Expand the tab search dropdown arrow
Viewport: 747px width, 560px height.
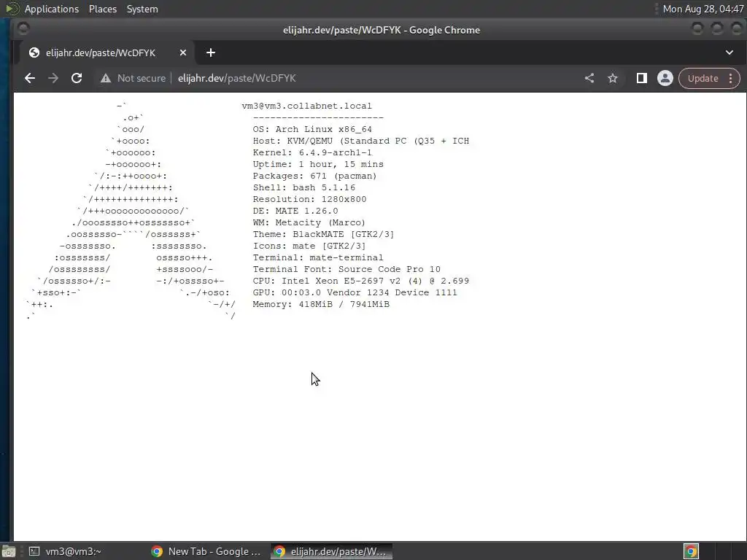pyautogui.click(x=729, y=52)
